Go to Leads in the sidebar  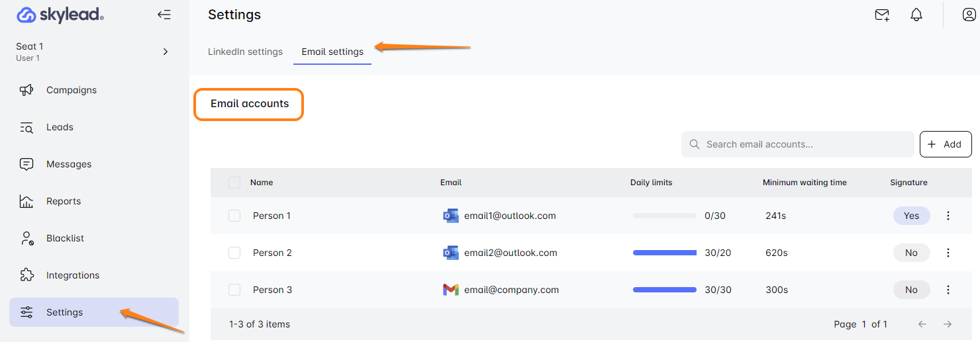[x=60, y=127]
